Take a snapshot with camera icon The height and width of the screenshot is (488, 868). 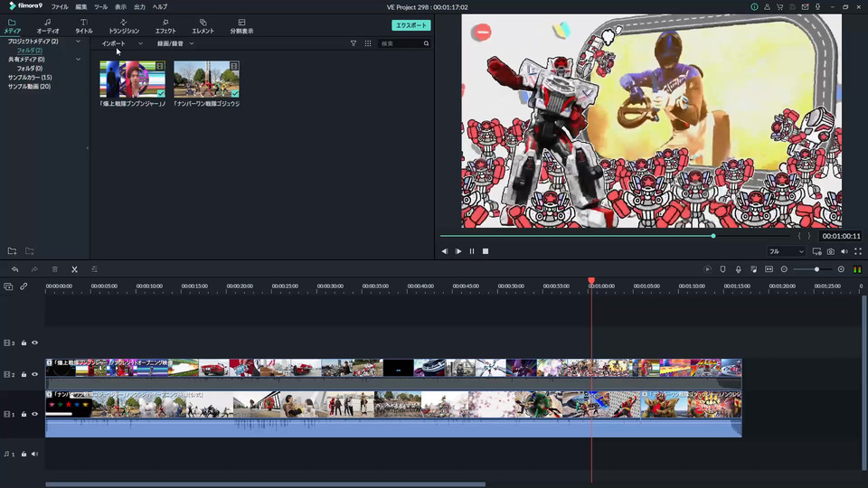point(831,251)
